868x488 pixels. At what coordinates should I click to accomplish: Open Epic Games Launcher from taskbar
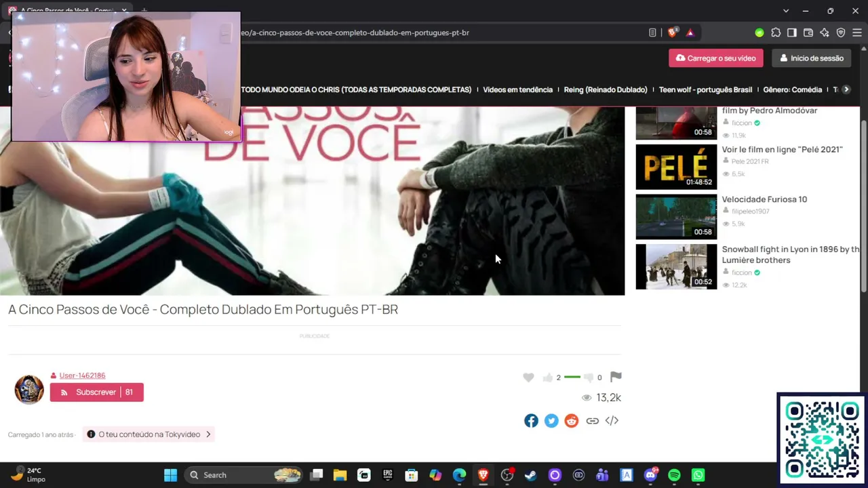click(388, 475)
